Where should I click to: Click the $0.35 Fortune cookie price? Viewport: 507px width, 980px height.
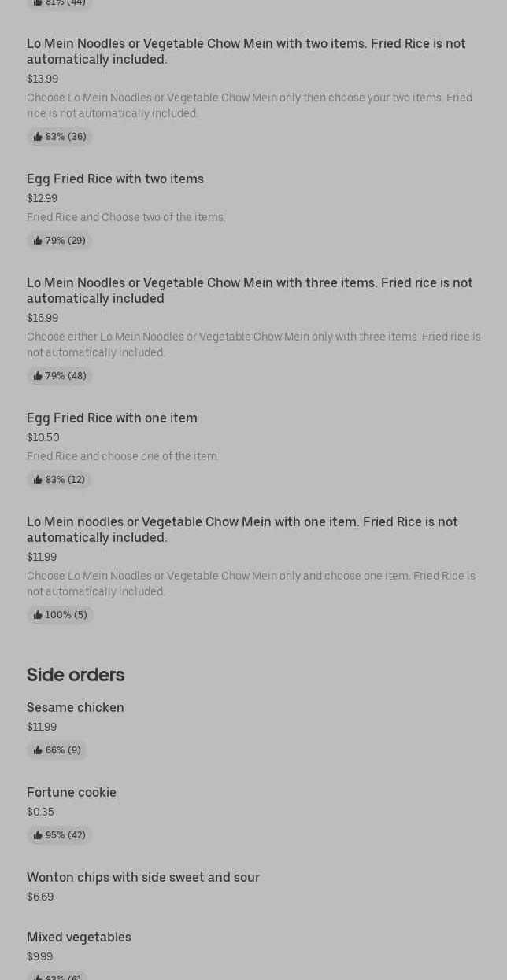[x=40, y=812]
